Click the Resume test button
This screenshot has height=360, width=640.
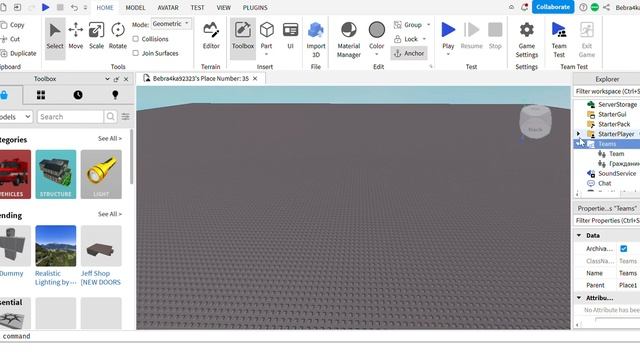(x=471, y=36)
